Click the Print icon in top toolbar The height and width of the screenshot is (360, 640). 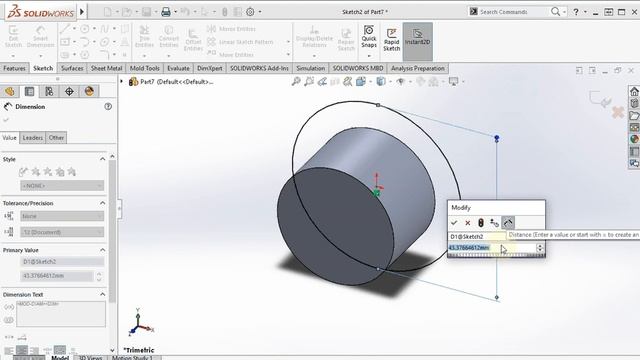166,12
